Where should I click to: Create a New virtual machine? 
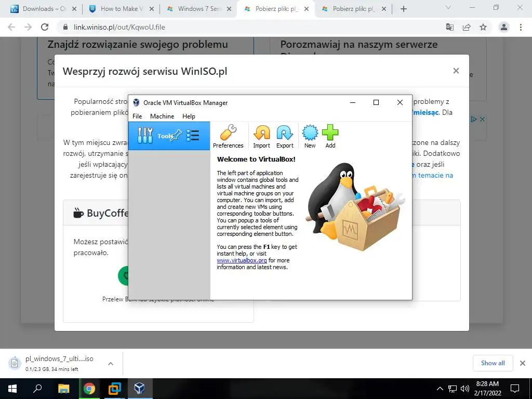coord(310,136)
